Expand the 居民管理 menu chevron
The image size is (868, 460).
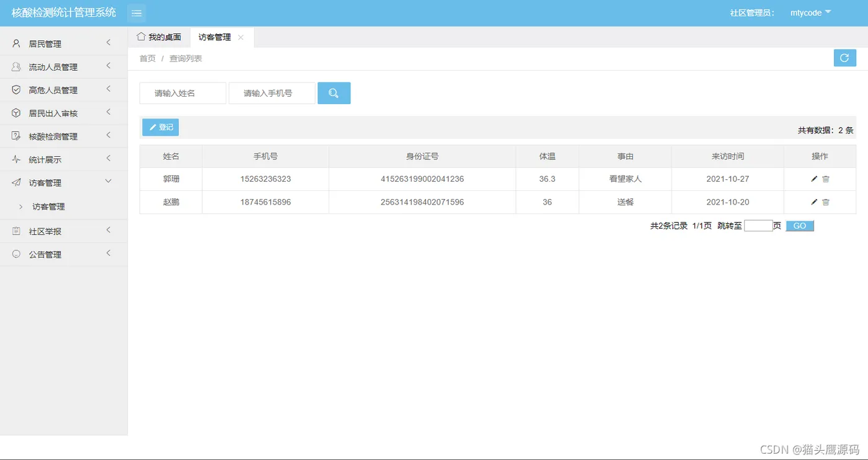(108, 43)
